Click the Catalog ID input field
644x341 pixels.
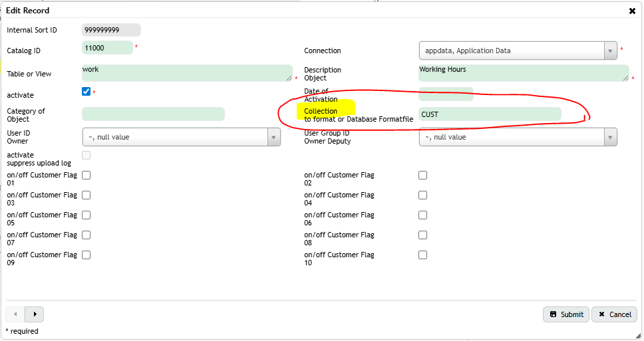(107, 48)
